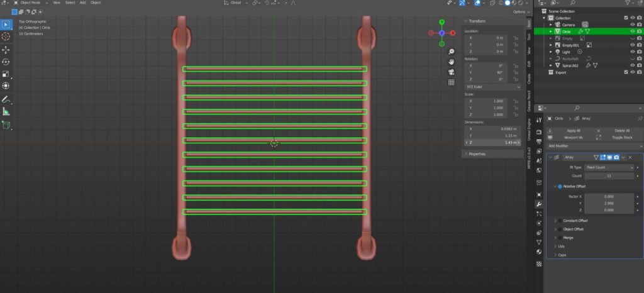Enable the Constant Offset checkbox
This screenshot has height=293, width=644.
[x=559, y=221]
